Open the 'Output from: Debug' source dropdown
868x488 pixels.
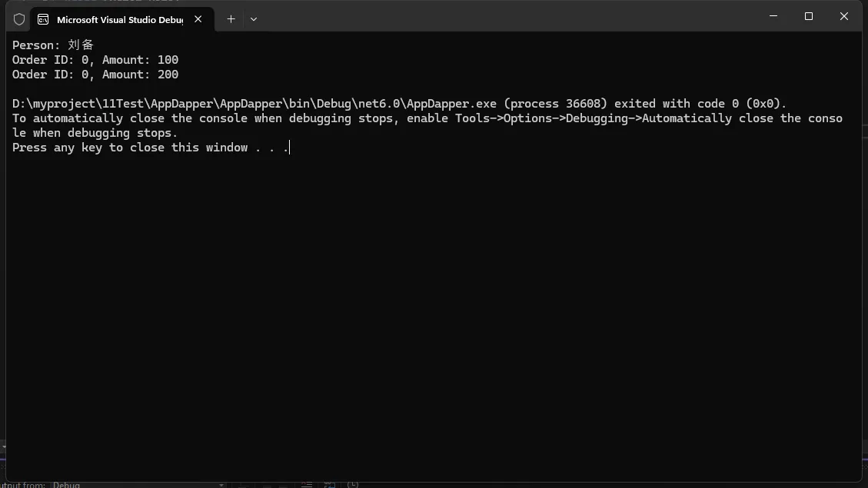click(220, 485)
